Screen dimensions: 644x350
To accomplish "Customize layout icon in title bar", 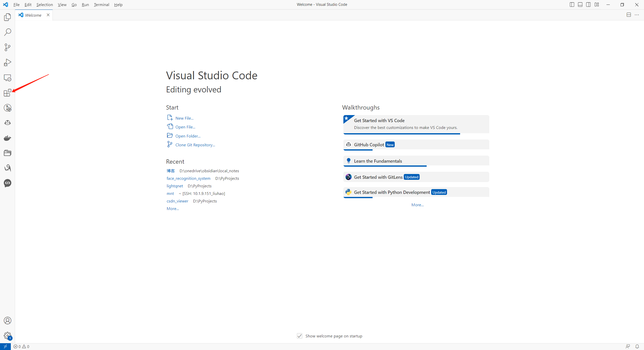I will tap(597, 5).
